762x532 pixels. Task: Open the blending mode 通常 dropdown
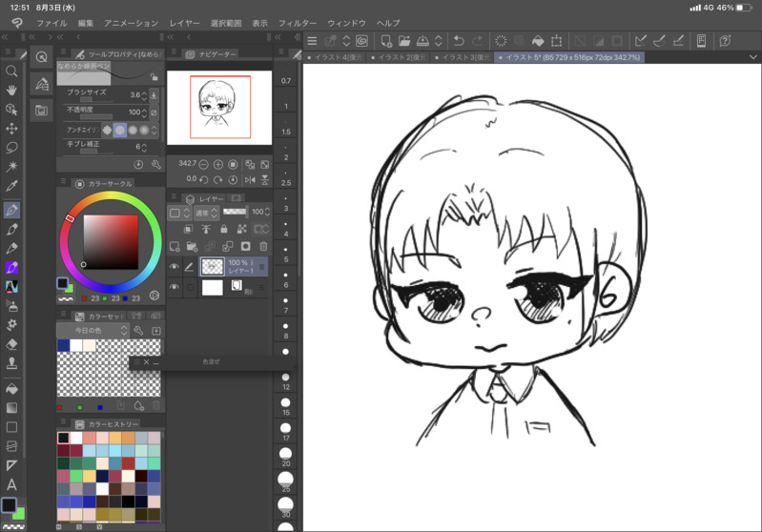[206, 213]
